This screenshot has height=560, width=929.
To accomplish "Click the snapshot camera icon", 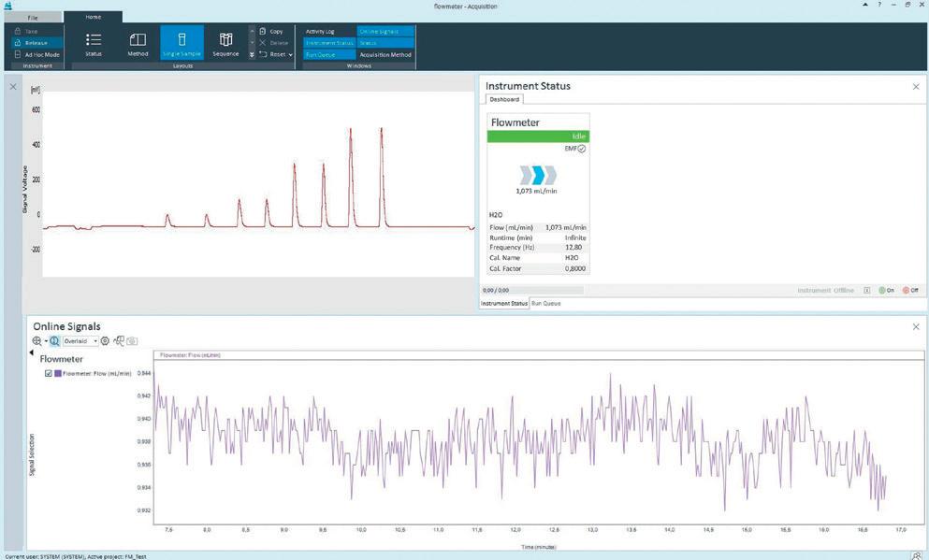I will coord(132,341).
